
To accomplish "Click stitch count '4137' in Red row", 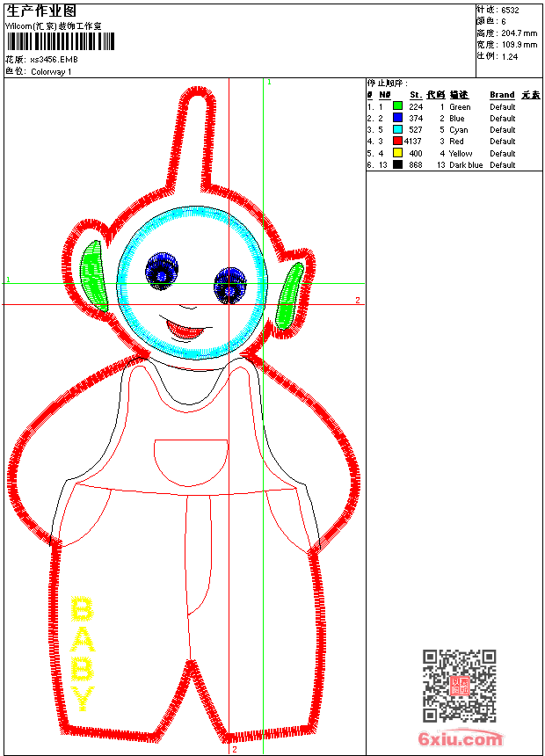I will (413, 142).
